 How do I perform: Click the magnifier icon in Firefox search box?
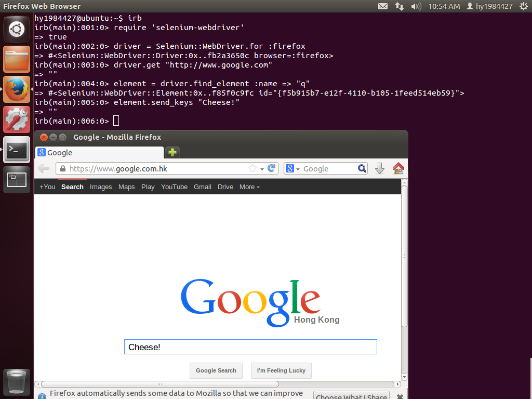click(x=362, y=168)
